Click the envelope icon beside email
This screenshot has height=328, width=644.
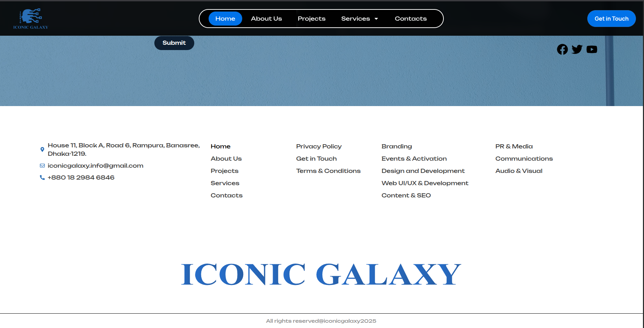(42, 166)
